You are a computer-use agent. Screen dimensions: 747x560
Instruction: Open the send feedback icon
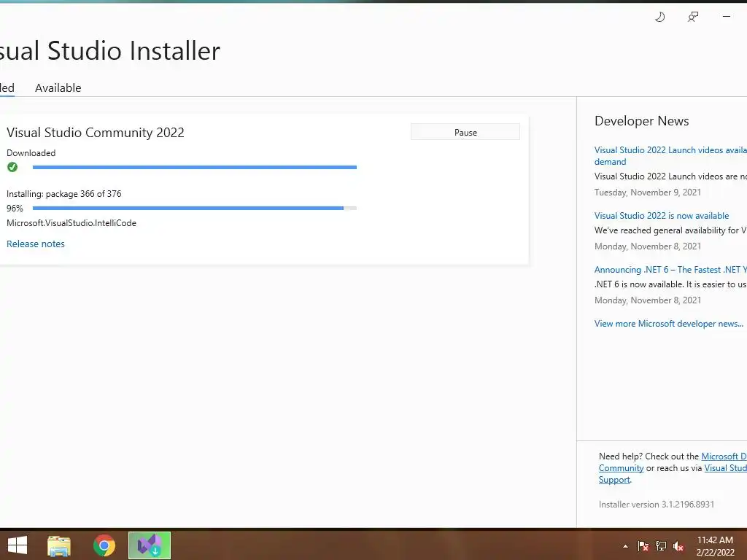coord(693,17)
